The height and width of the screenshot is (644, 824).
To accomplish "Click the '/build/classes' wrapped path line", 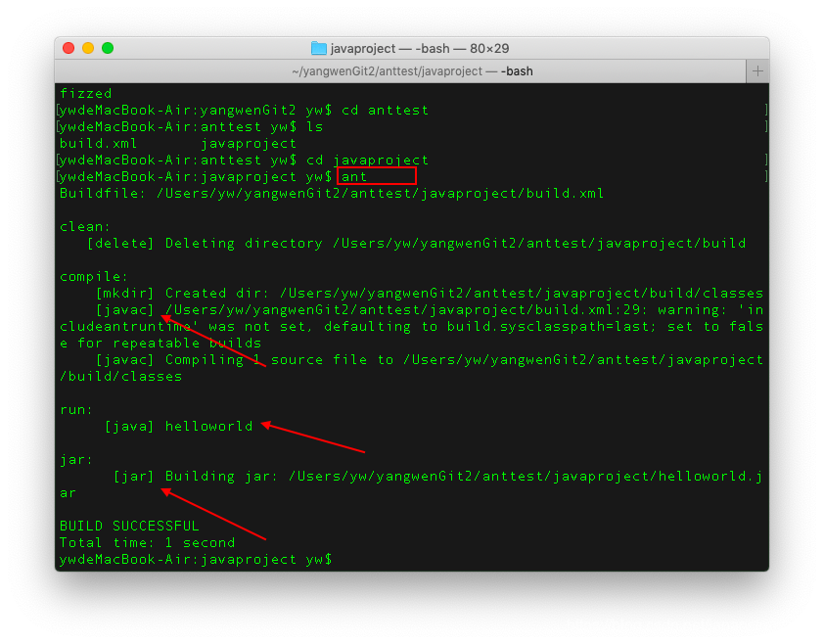I will click(121, 377).
